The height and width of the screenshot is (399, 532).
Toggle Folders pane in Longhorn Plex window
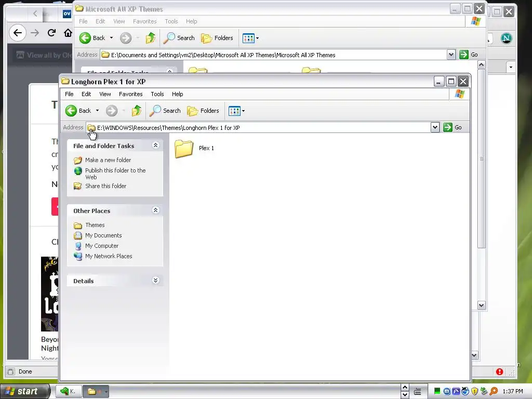(203, 111)
